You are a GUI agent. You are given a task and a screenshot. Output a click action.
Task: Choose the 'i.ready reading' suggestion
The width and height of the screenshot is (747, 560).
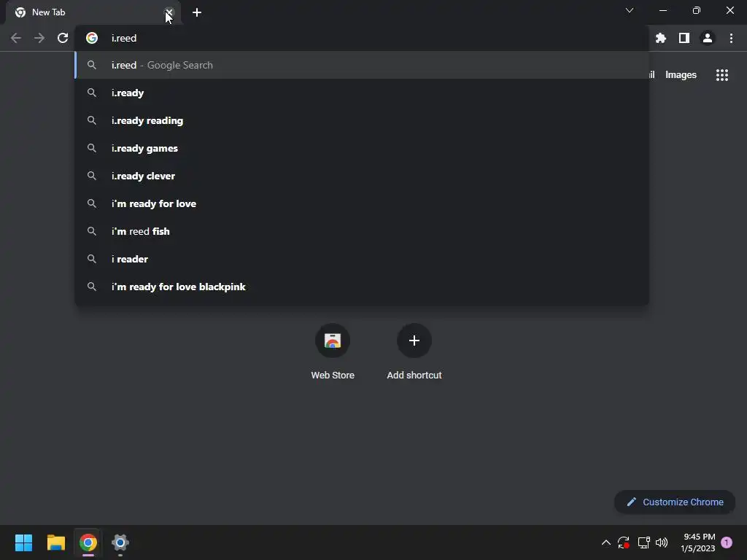point(362,120)
